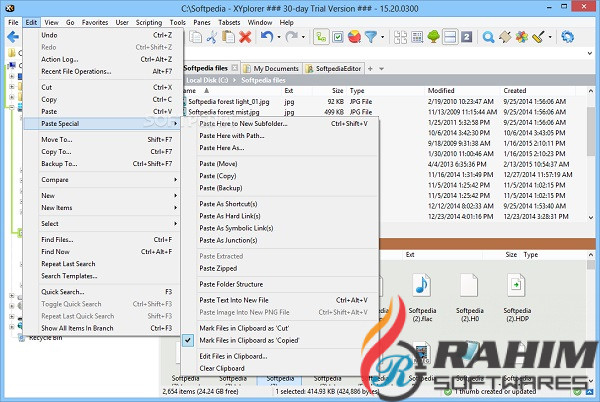Viewport: 600px width, 402px height.
Task: Click the magnifier Find Files toolbar icon
Action: pos(489,38)
